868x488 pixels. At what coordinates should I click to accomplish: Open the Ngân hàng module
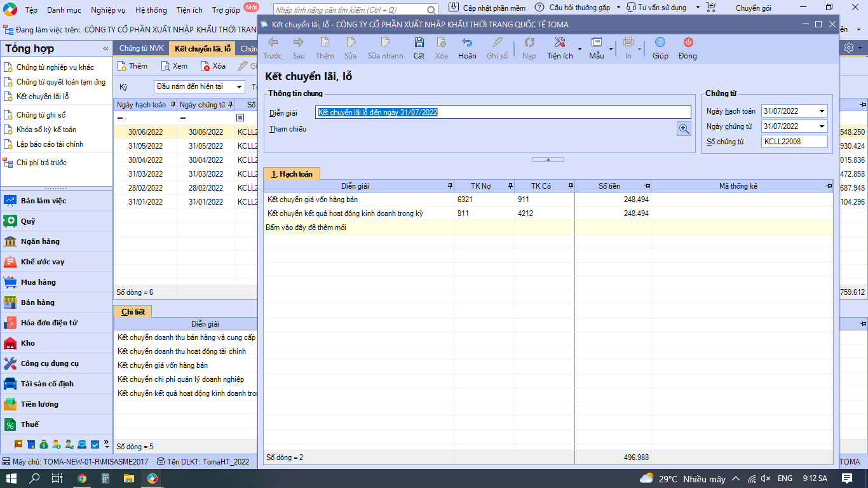pos(57,241)
